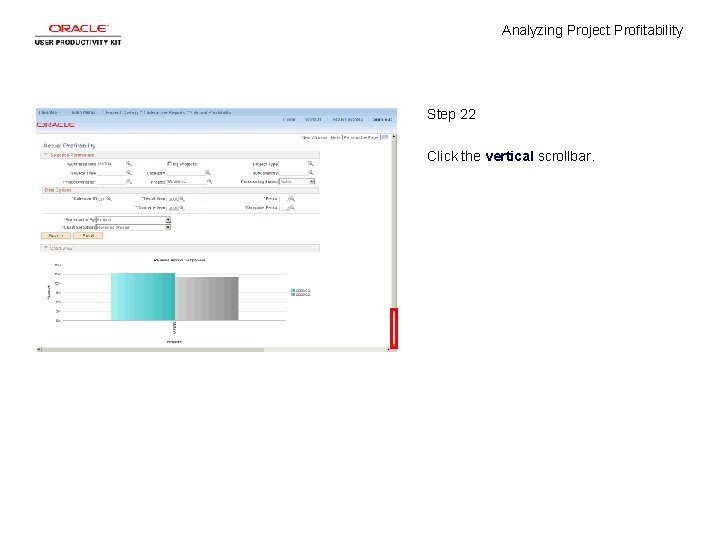Screen dimensions: 720x540
Task: Click Interactive Reports in breadcrumb
Action: 165,112
